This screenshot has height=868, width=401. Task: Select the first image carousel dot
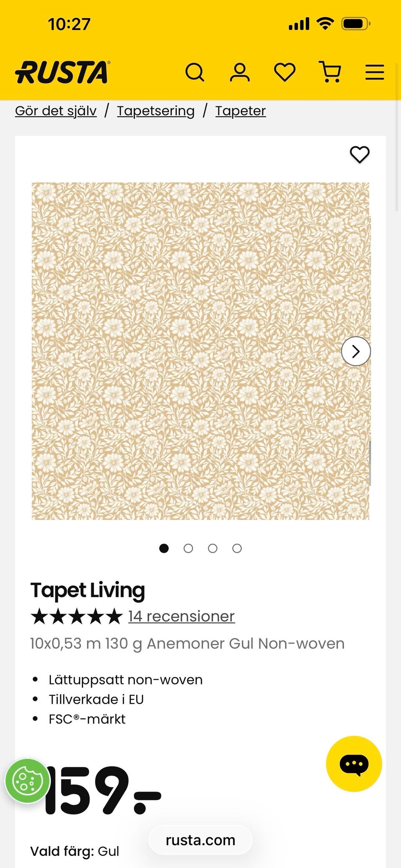click(x=164, y=548)
